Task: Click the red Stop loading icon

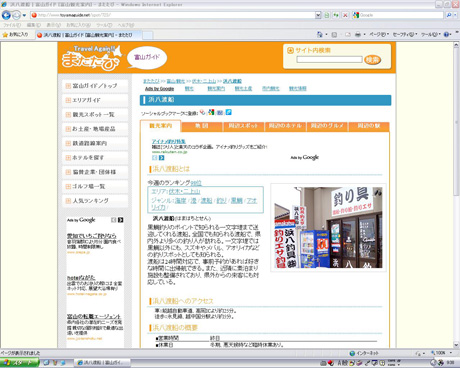Action: (345, 15)
